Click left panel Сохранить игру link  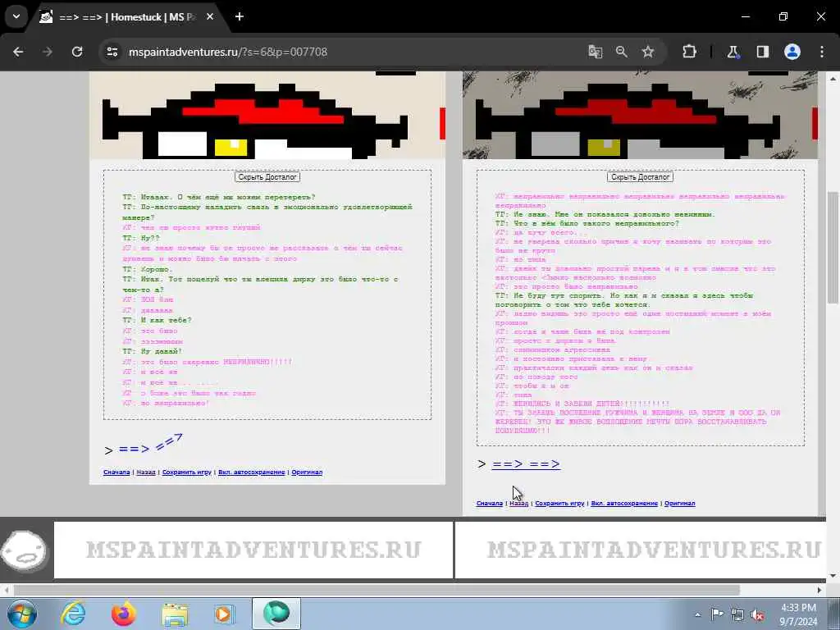pyautogui.click(x=187, y=472)
